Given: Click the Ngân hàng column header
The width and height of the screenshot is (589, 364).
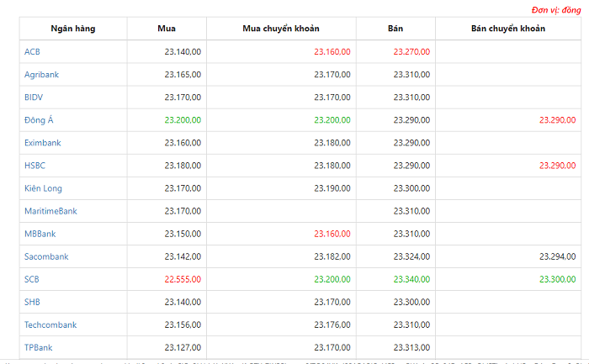Looking at the screenshot, I should pyautogui.click(x=73, y=29).
